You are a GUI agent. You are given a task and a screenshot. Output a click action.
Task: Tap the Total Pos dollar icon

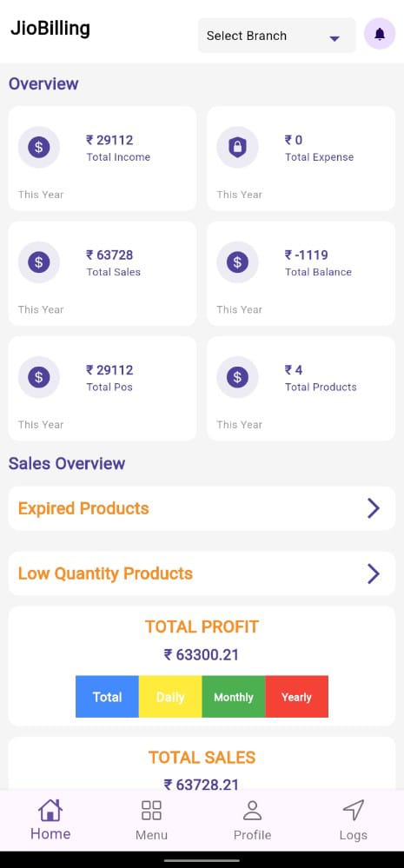tap(39, 378)
